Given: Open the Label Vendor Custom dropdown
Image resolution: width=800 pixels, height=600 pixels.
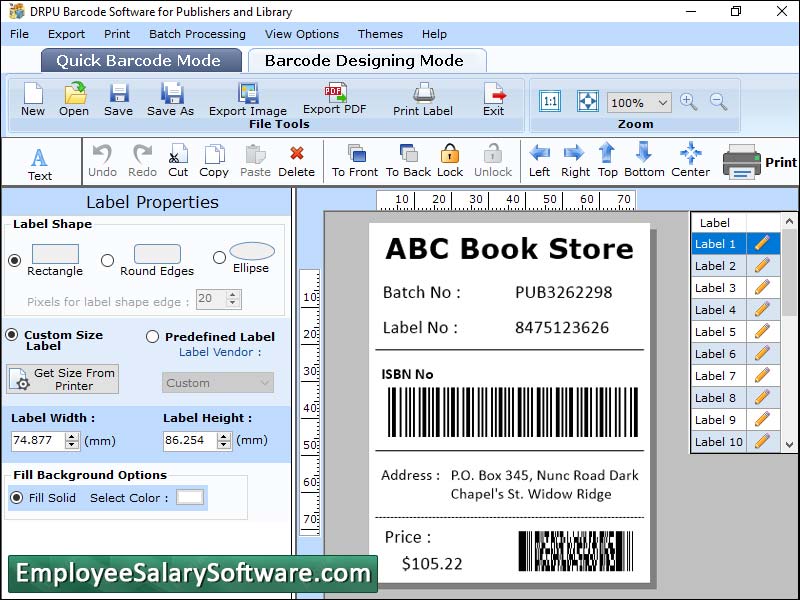Looking at the screenshot, I should [x=264, y=383].
